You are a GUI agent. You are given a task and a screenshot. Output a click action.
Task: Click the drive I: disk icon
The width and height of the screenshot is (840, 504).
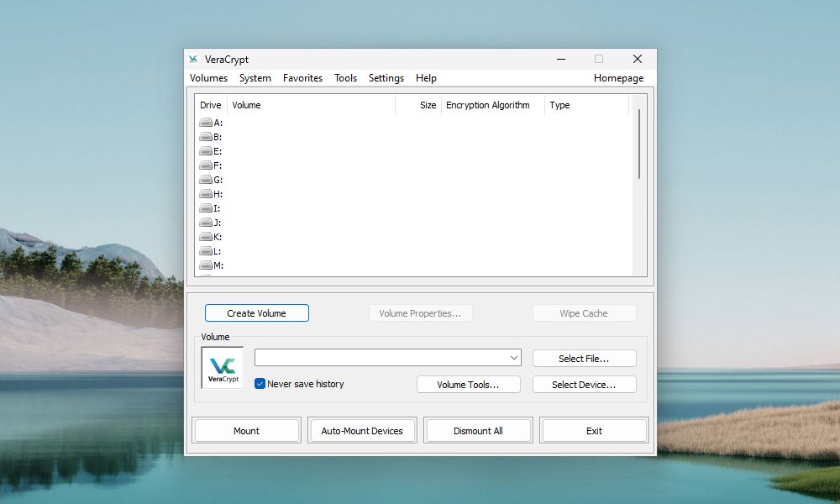tap(206, 208)
